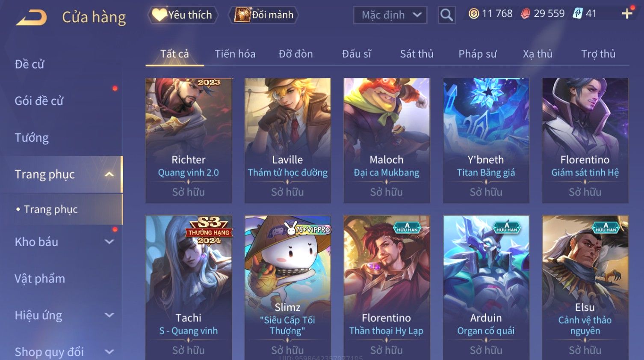Tap the plus icon to add currency
Viewport: 644px width, 360px height.
pos(627,14)
